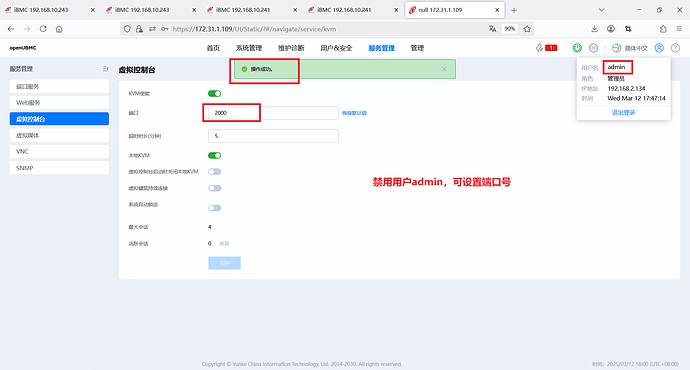Click the 192.168.2.134 IP address text

[x=626, y=88]
